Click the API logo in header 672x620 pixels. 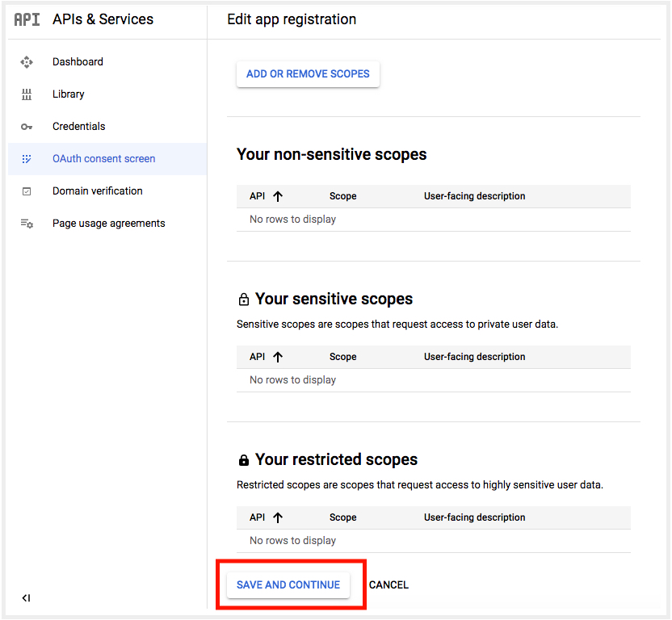pos(27,19)
